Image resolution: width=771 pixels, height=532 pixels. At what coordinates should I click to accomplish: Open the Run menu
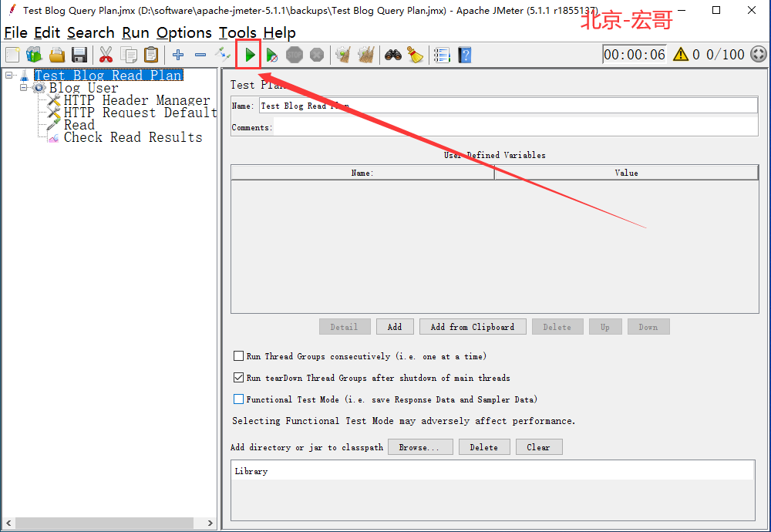click(x=136, y=32)
